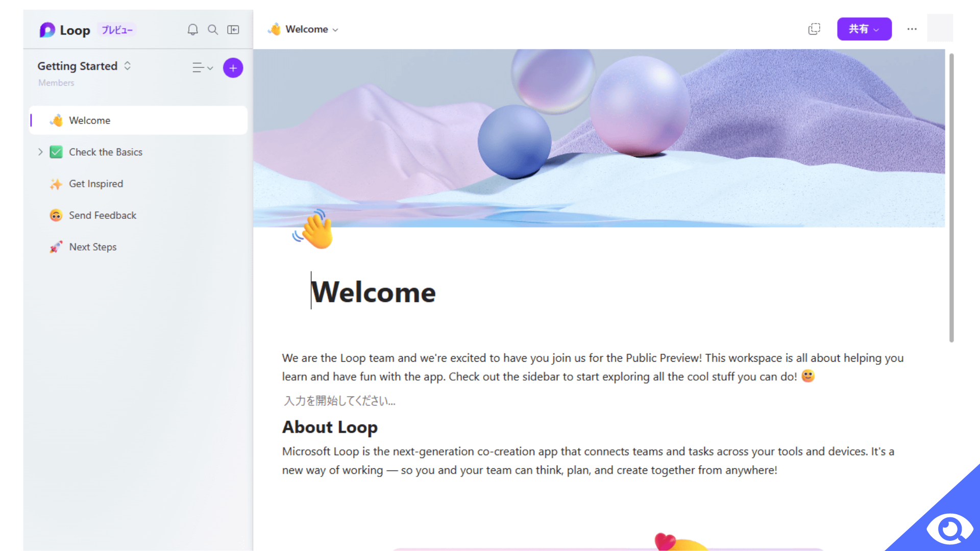
Task: Click the 共有 share button
Action: point(864,29)
